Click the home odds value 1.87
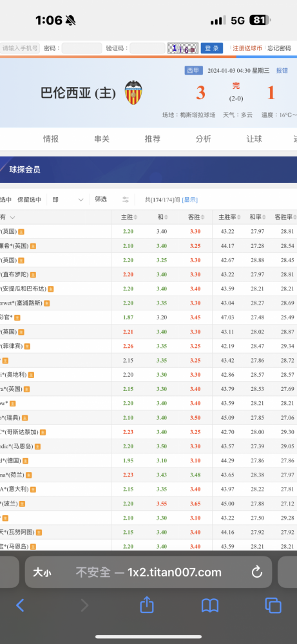Image resolution: width=297 pixels, height=644 pixels. pyautogui.click(x=128, y=317)
